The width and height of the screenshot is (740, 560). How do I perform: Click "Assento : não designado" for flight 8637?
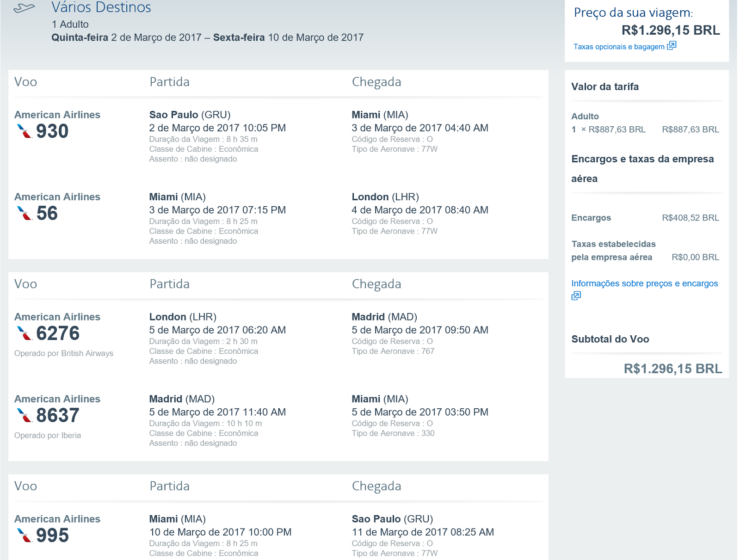[x=193, y=443]
